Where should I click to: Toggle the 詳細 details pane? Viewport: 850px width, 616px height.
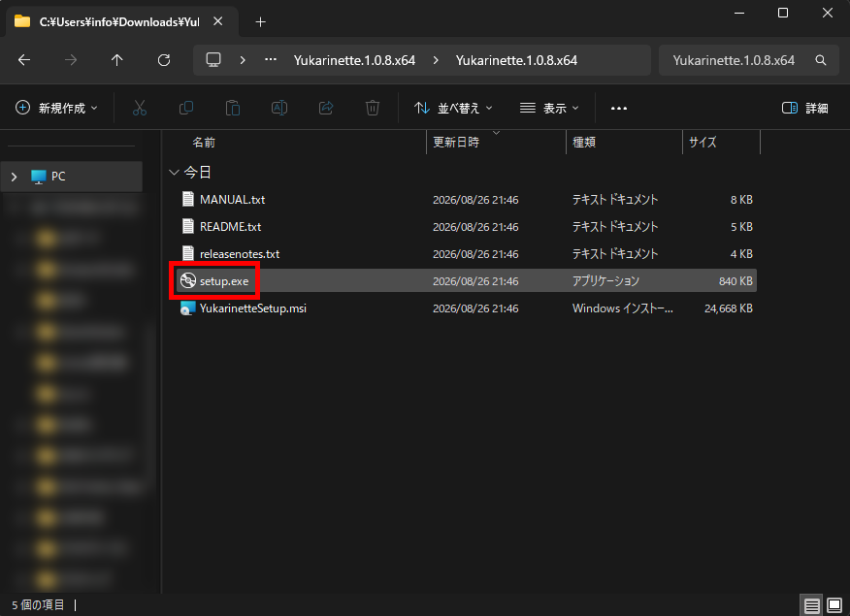click(805, 109)
